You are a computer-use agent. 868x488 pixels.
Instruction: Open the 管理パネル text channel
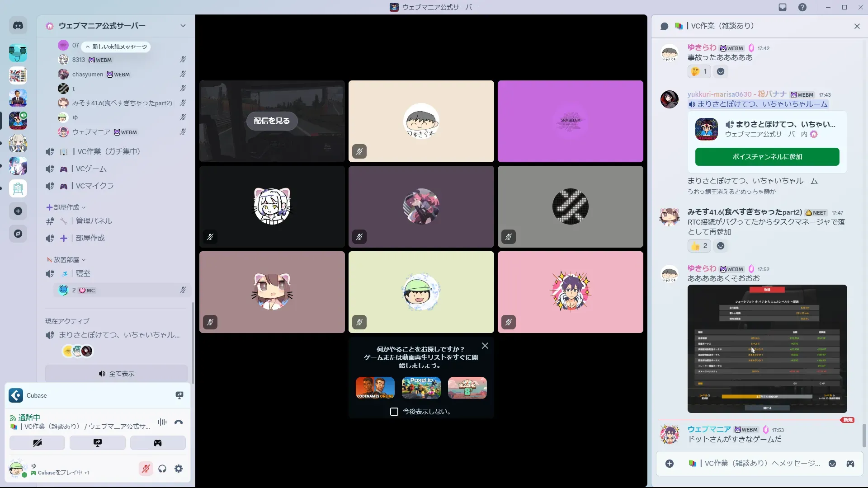94,221
